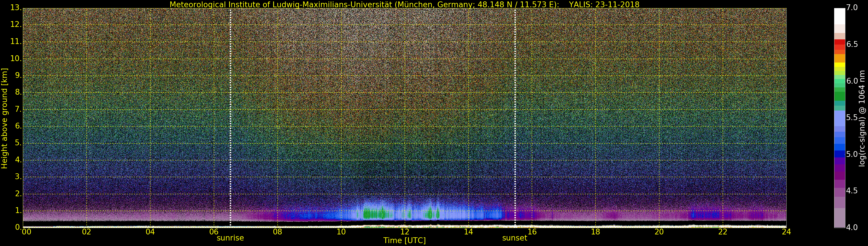Select the "sunrise" label below the time axis
The height and width of the screenshot is (246, 868).
[x=230, y=238]
